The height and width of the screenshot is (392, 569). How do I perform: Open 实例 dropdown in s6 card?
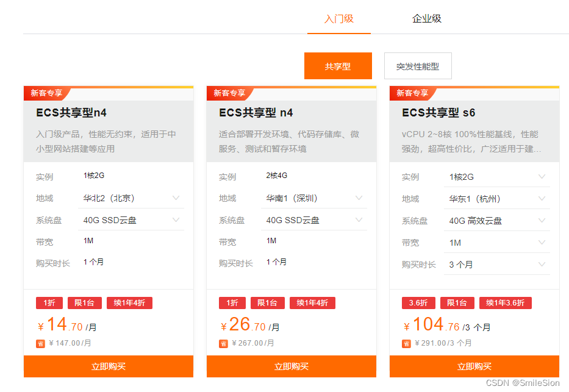point(497,177)
